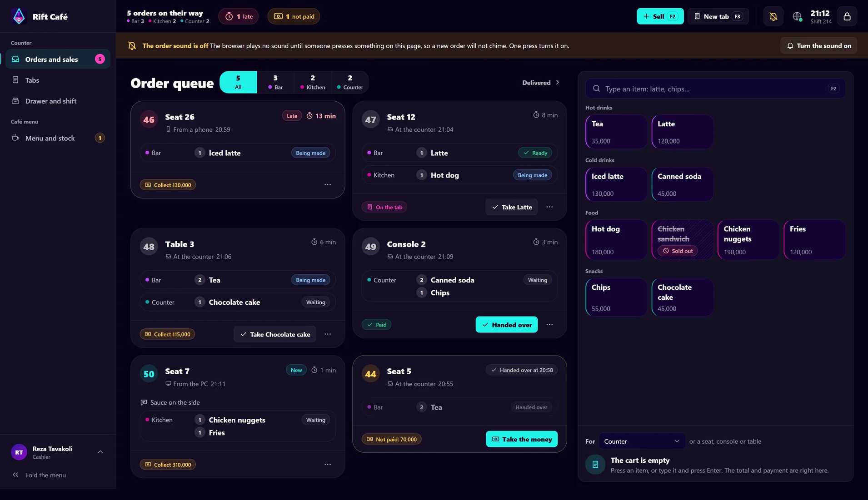The width and height of the screenshot is (868, 500).
Task: Add Iced latte tile to cart
Action: (616, 184)
